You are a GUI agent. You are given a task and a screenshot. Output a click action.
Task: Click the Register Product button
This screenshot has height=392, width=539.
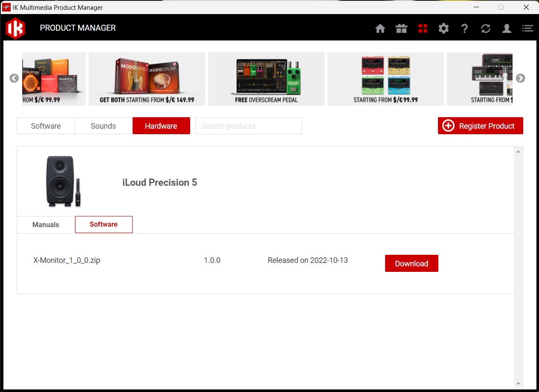480,126
